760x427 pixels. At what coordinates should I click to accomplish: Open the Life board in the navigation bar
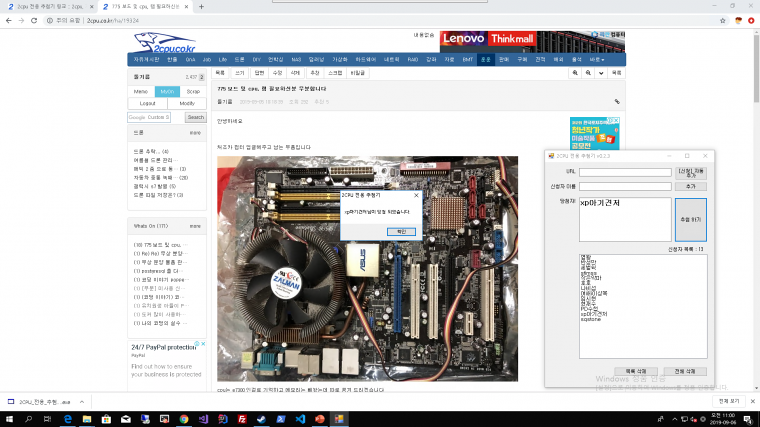pos(222,60)
